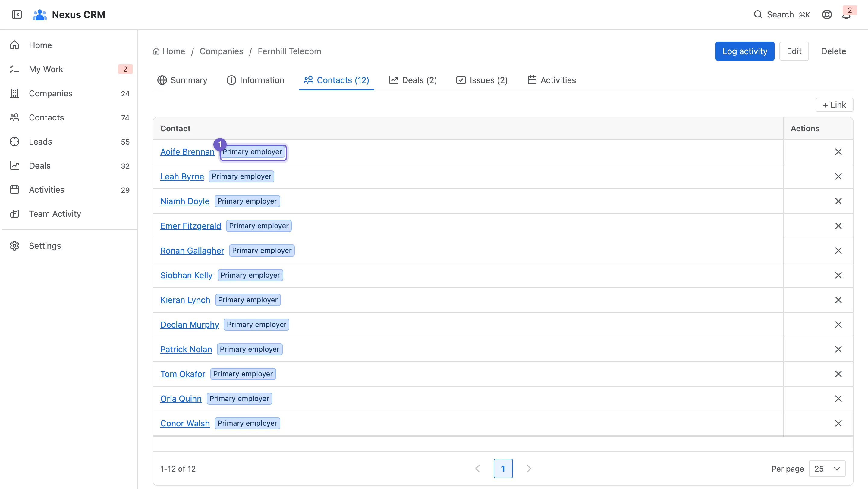Open Team Activity in sidebar

tap(70, 214)
